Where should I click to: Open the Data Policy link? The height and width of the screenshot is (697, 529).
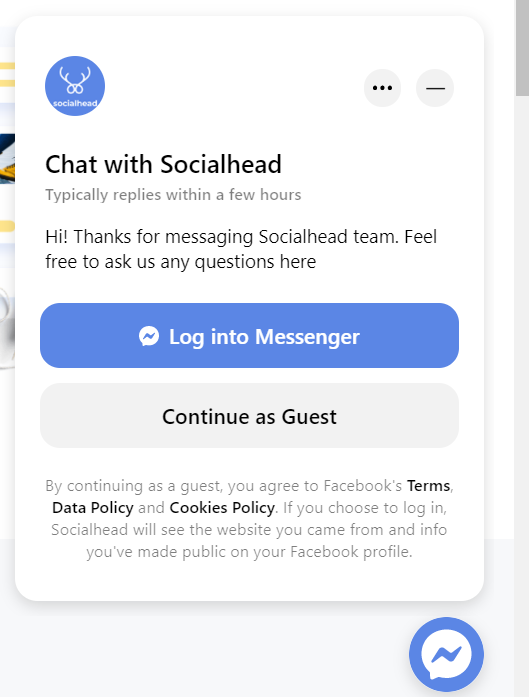(92, 508)
